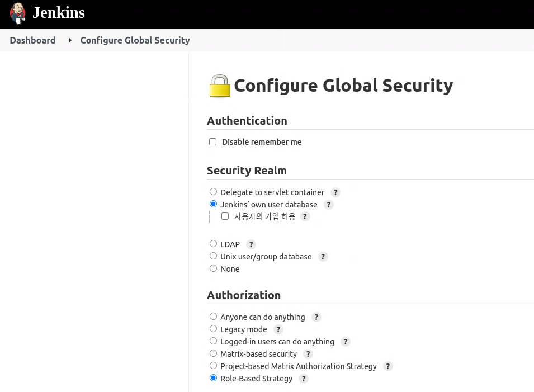Image resolution: width=534 pixels, height=392 pixels.
Task: Click Configure Global Security breadcrumb link
Action: (135, 40)
